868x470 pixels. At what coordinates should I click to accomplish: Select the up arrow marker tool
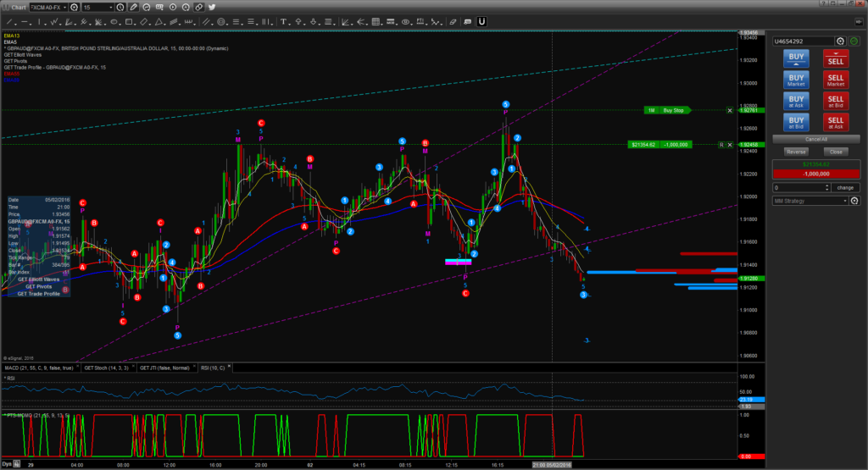(298, 21)
